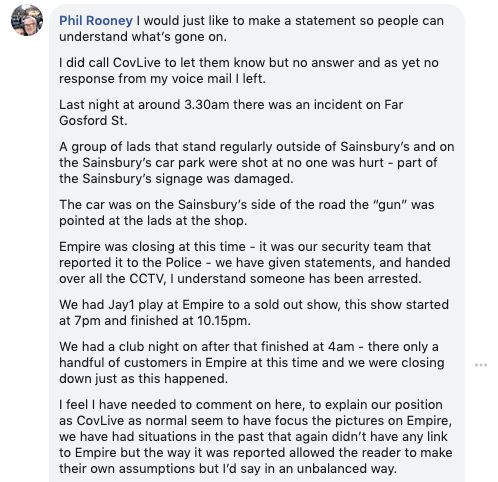The height and width of the screenshot is (482, 498).
Task: Select paragraph about club night finishing 4am
Action: point(252,363)
